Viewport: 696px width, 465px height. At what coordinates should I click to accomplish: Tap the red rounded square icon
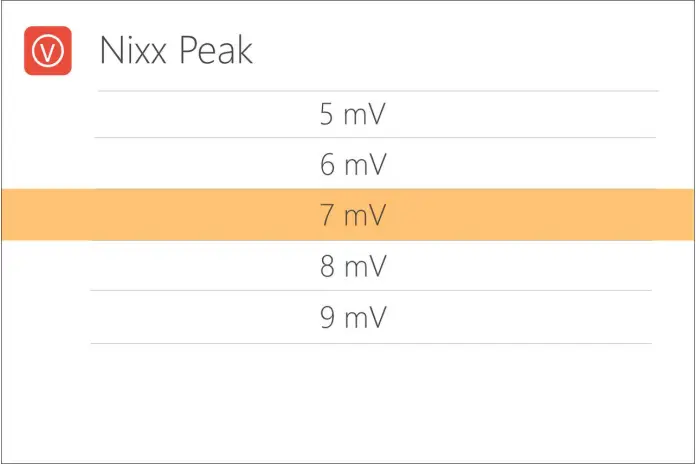pos(48,49)
